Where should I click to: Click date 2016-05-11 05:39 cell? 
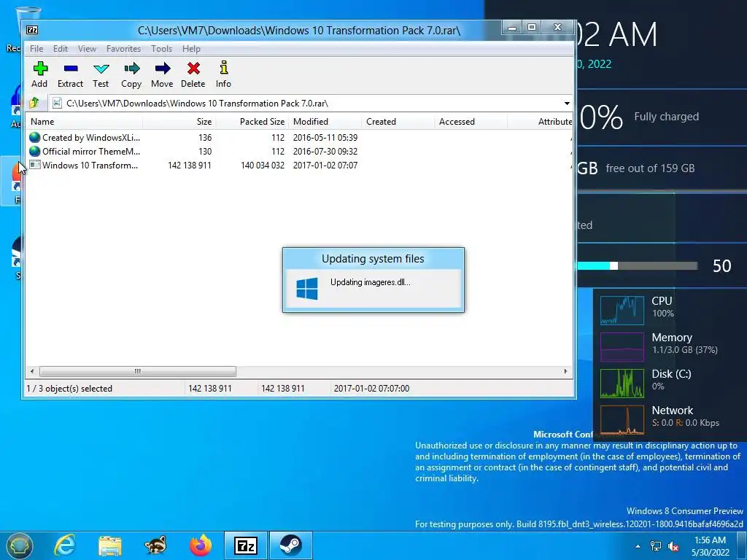click(325, 138)
